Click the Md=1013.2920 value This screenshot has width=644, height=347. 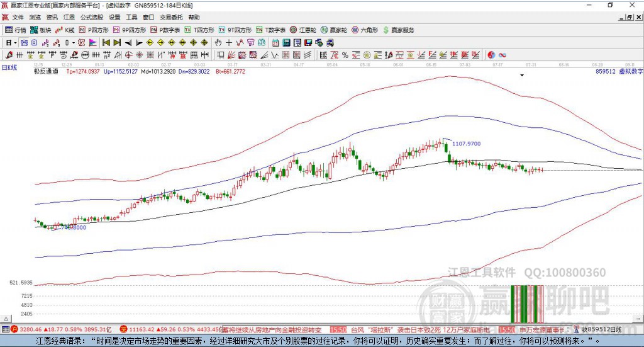pos(158,72)
